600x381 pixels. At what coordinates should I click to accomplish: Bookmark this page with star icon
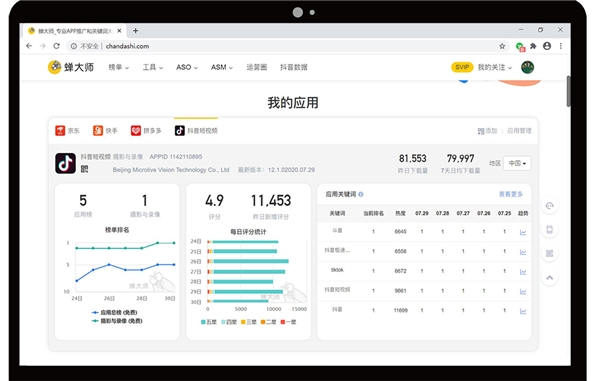tap(502, 46)
